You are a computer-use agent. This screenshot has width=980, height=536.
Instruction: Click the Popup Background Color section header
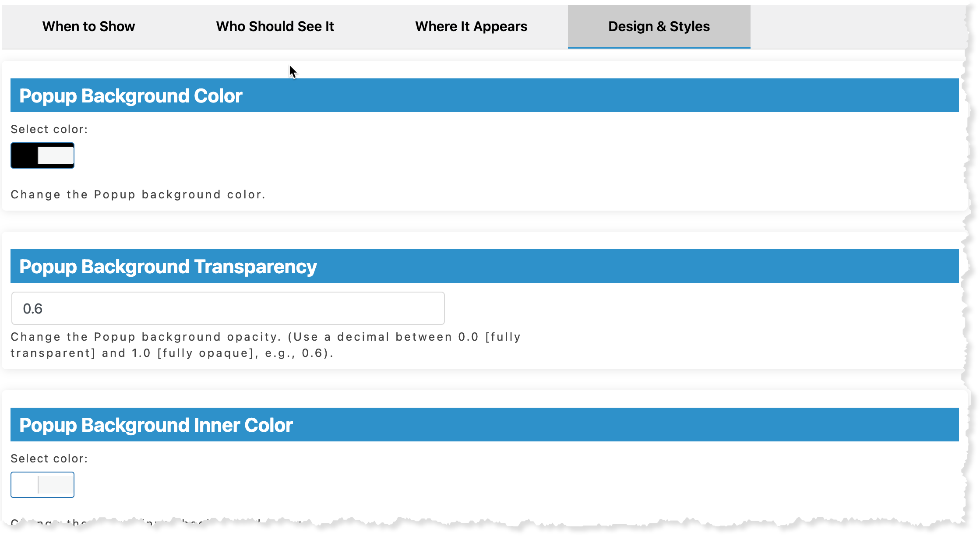(485, 95)
